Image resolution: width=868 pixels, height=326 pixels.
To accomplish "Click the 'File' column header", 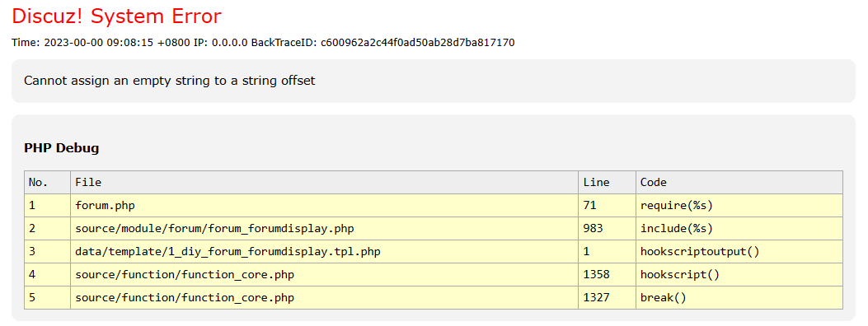I will (x=325, y=182).
